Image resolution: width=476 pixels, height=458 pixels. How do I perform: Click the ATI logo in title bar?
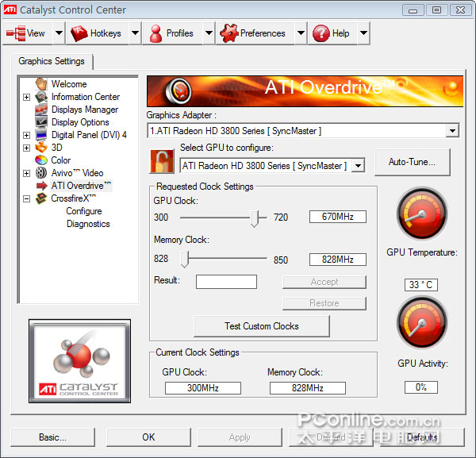10,10
